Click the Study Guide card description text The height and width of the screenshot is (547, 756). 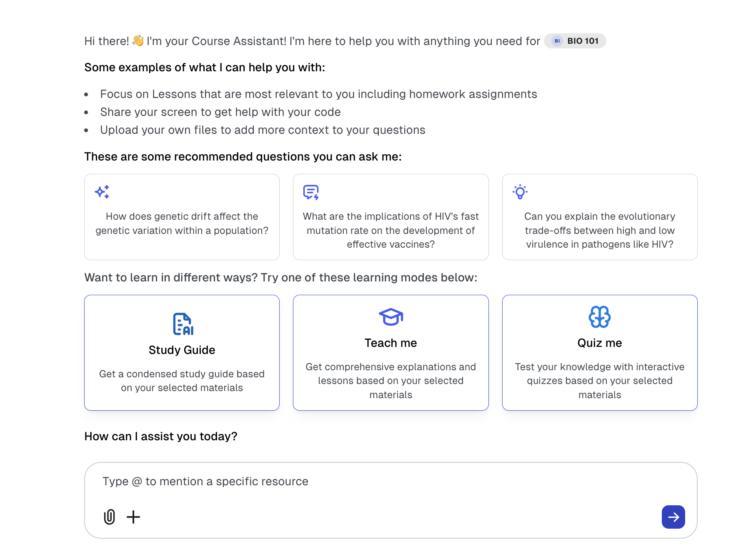[x=182, y=381]
